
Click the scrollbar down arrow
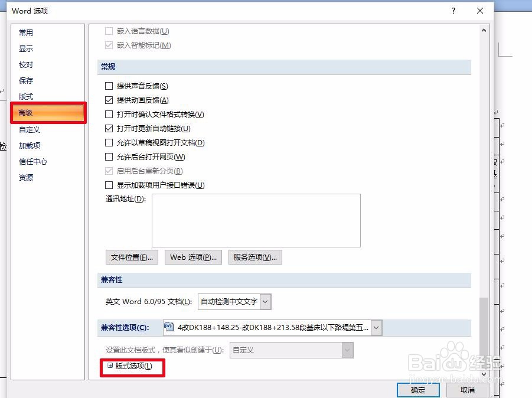pyautogui.click(x=484, y=374)
